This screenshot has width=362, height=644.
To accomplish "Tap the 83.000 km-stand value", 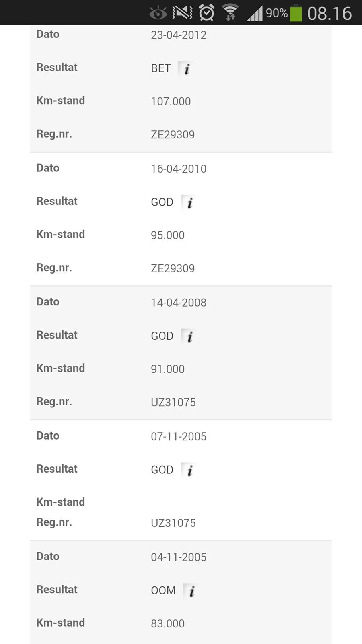I will pos(168,623).
